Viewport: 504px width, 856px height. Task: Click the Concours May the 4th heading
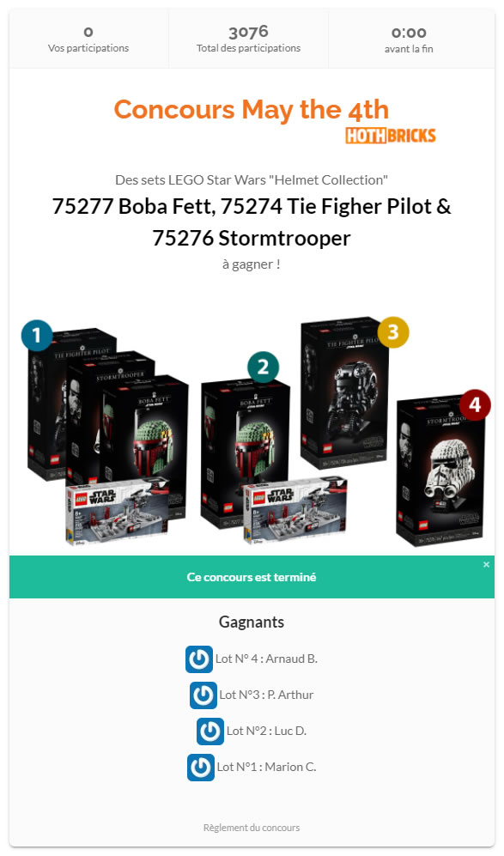click(252, 110)
